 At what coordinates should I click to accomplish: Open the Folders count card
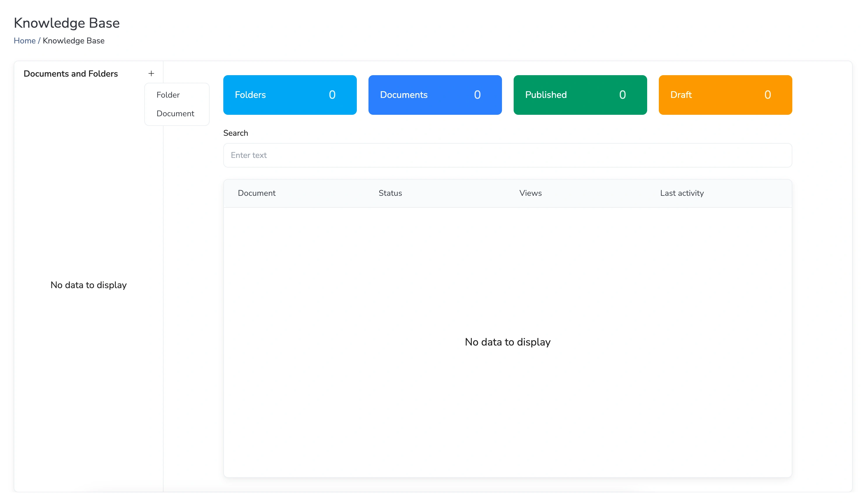click(x=289, y=95)
